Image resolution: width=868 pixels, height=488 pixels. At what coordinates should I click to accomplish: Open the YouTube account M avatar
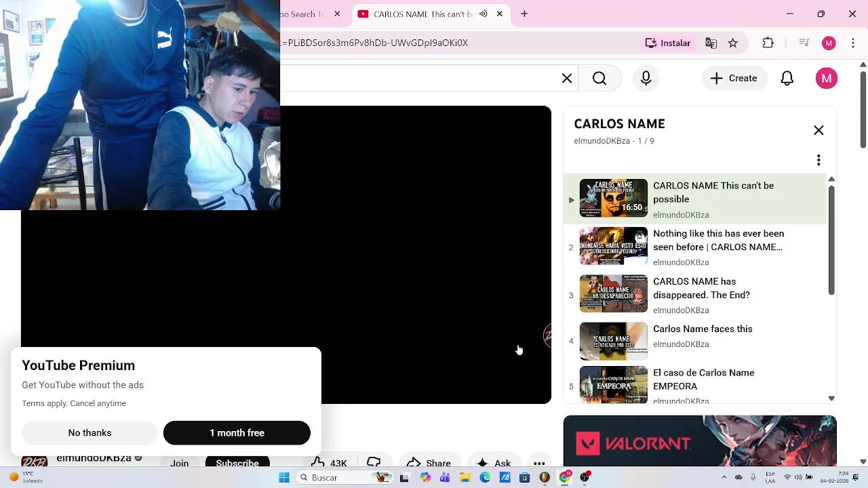(827, 79)
